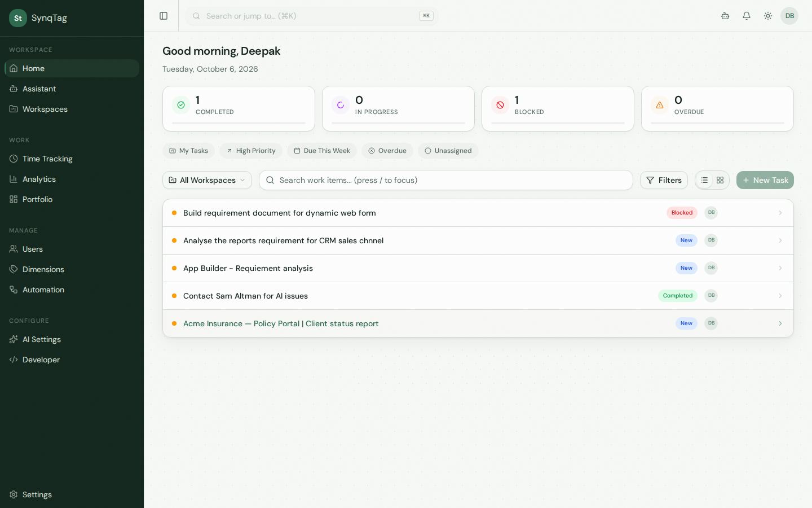Toggle the sidebar collapse icon

click(164, 16)
